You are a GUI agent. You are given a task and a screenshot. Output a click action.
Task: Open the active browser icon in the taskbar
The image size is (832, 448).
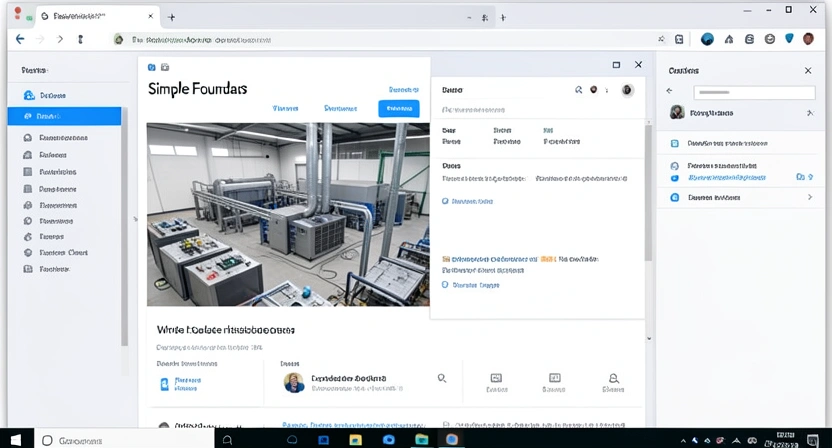click(x=452, y=440)
